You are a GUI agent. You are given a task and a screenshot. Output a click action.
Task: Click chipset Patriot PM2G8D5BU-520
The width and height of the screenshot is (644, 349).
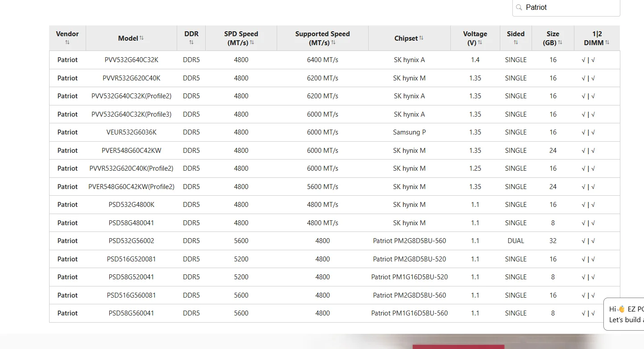[410, 259]
